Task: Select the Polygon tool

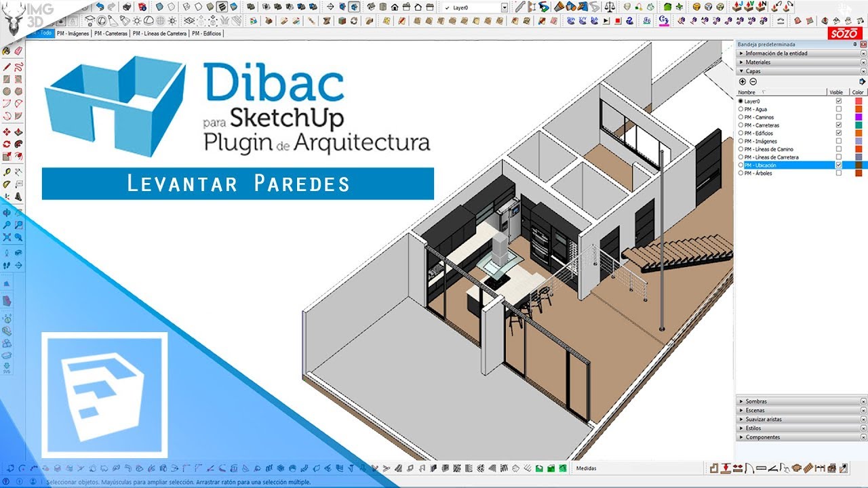Action: 18,91
